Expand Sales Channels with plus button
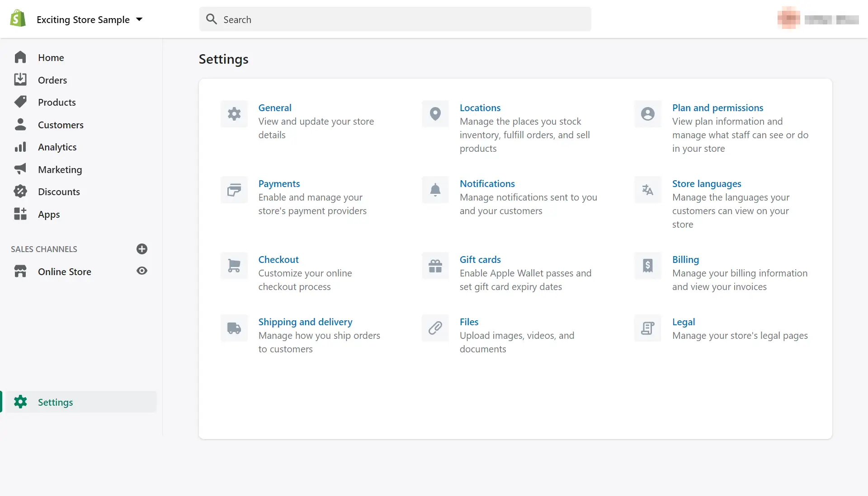Viewport: 868px width, 496px height. point(142,248)
